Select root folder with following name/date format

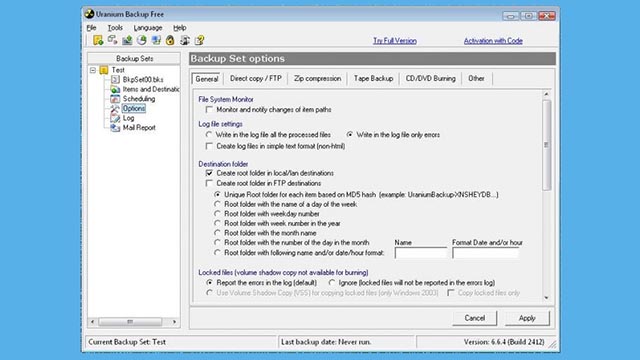(218, 253)
